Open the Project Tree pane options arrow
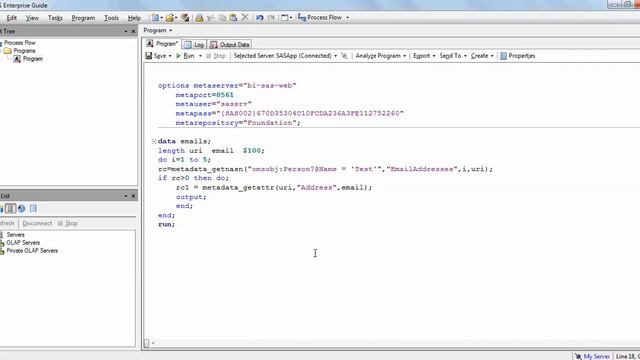Viewport: 640px width, 360px height. pyautogui.click(x=126, y=31)
